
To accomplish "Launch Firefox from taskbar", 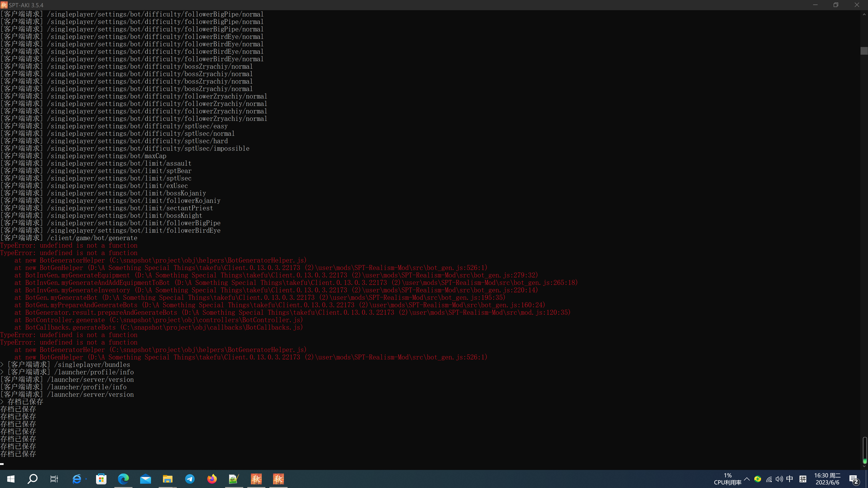I will pyautogui.click(x=212, y=479).
